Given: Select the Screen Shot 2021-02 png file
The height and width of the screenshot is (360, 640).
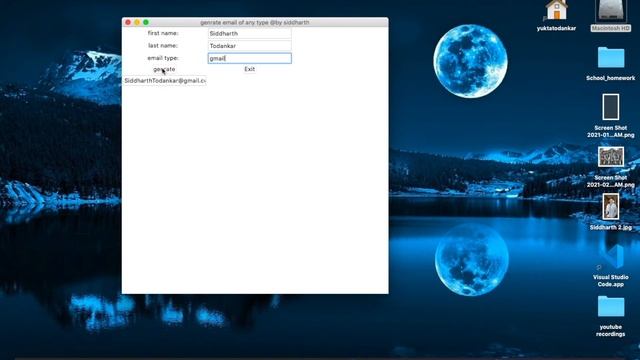Looking at the screenshot, I should point(611,157).
